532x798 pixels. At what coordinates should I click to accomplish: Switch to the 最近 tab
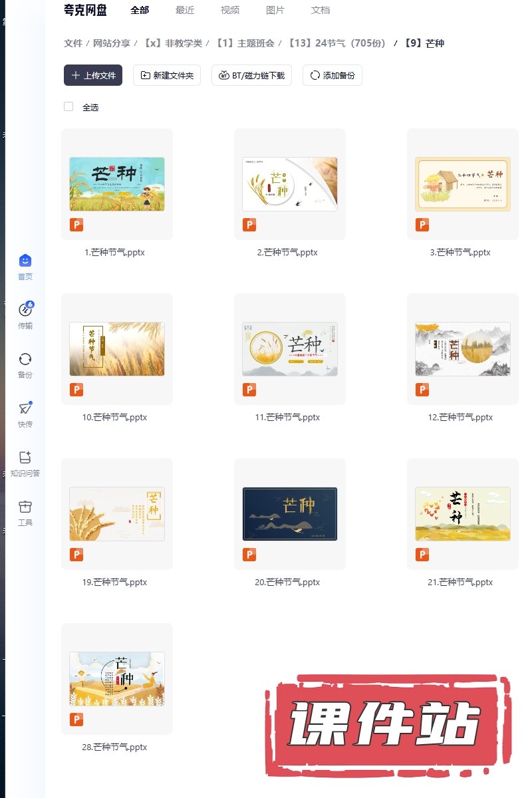point(185,10)
